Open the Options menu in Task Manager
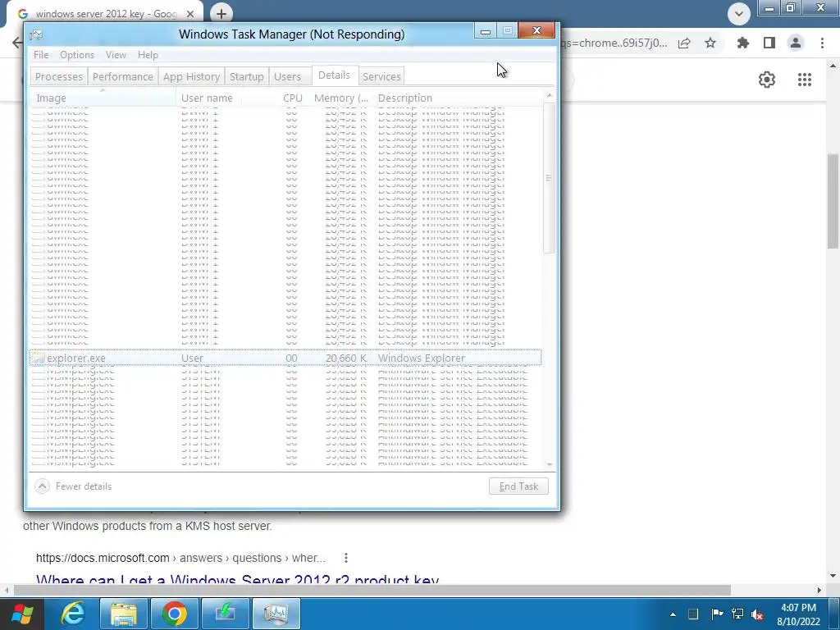This screenshot has height=630, width=840. click(77, 55)
